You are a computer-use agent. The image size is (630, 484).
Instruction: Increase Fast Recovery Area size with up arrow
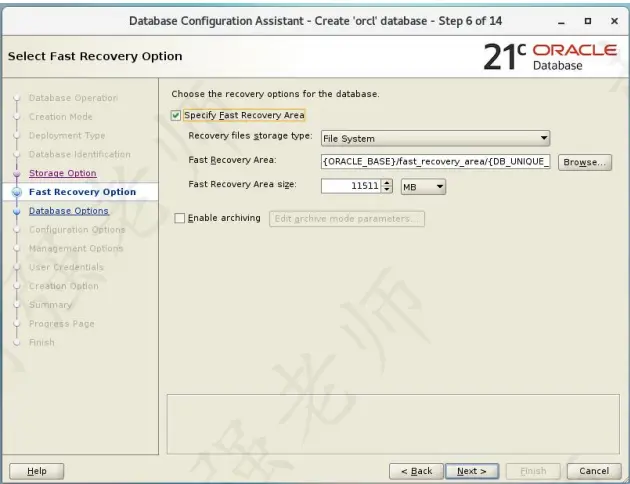[x=387, y=182]
